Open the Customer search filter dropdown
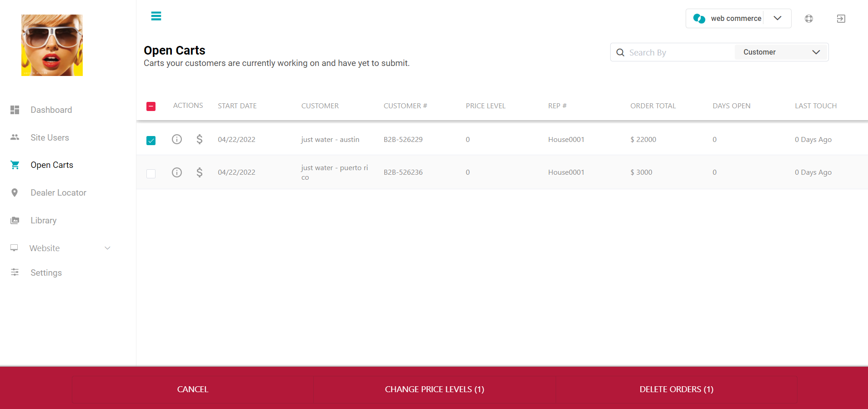Image resolution: width=868 pixels, height=409 pixels. (x=781, y=52)
